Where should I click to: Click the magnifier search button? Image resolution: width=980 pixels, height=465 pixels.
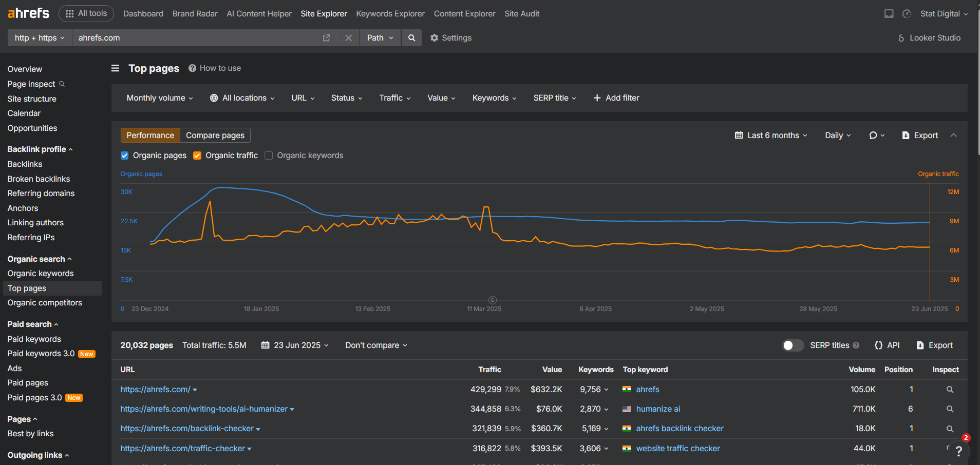[x=411, y=38]
